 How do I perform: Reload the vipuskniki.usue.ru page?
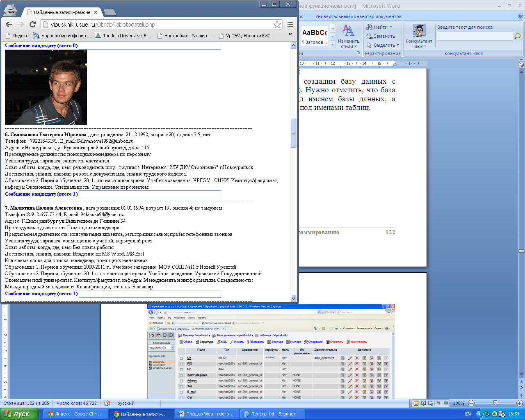(x=33, y=25)
